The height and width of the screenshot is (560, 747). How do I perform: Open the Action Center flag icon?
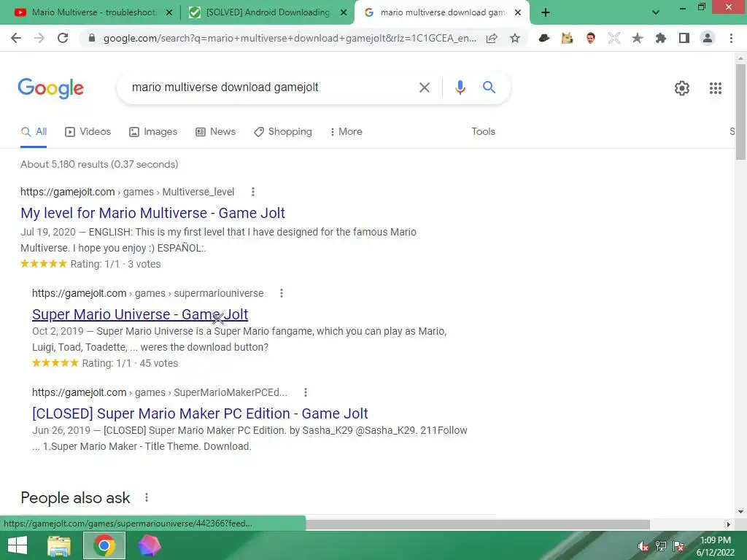point(679,546)
